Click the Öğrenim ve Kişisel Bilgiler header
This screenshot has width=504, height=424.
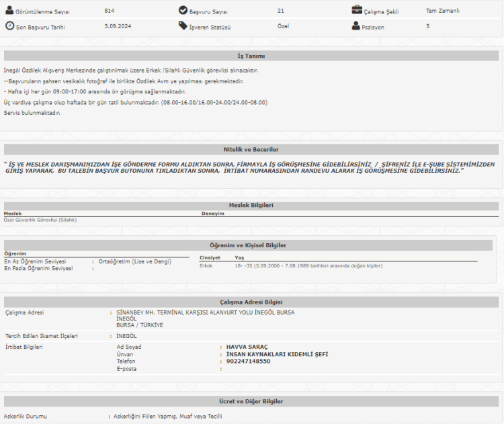[x=251, y=245]
